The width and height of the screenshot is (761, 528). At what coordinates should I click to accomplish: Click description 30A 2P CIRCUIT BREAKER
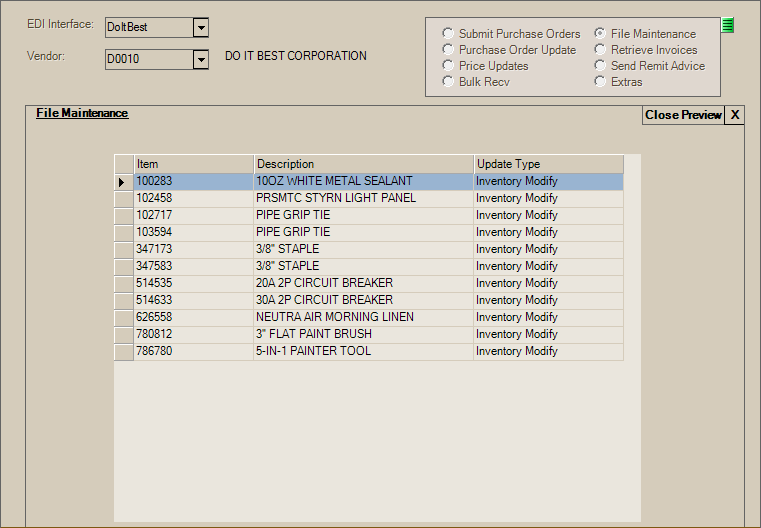tap(364, 300)
